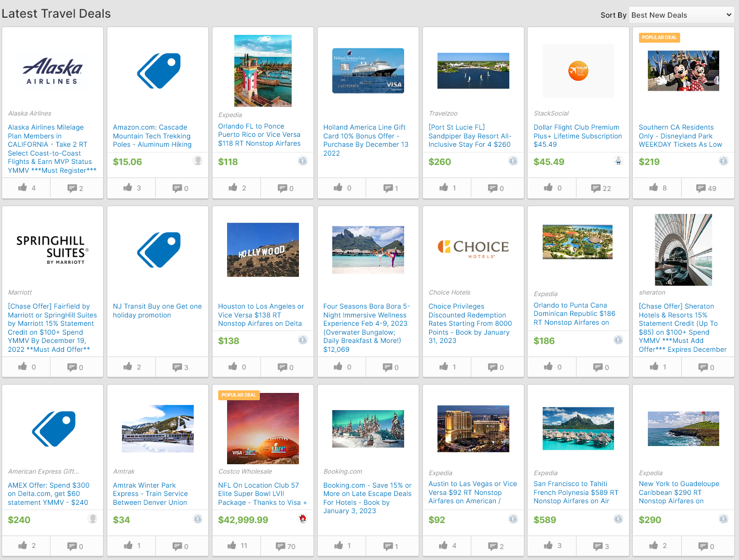
Task: Open San Francisco to Tahiti airfare link
Action: (x=576, y=492)
